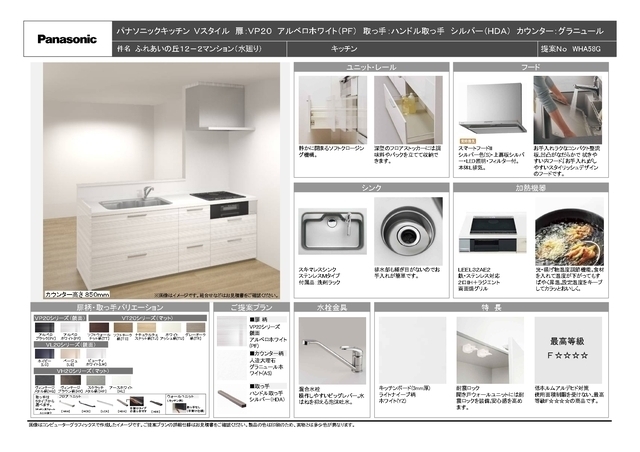Click the first silver bar handle sample

(x=67, y=403)
